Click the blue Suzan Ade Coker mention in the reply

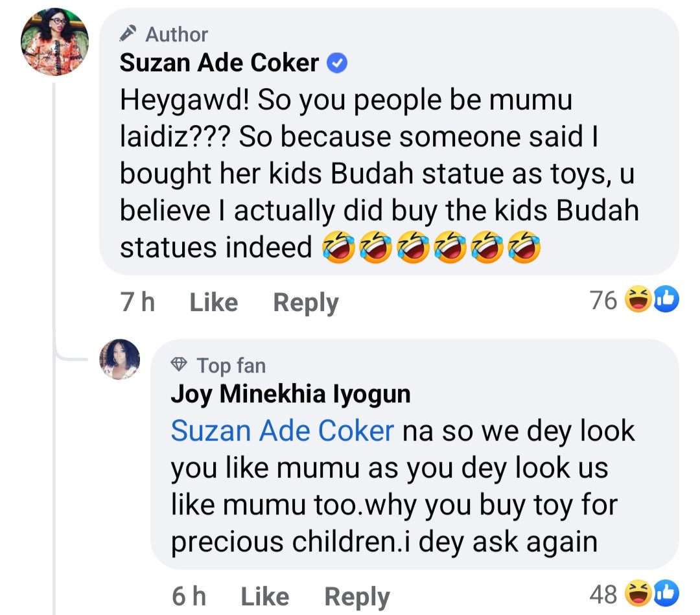point(282,431)
